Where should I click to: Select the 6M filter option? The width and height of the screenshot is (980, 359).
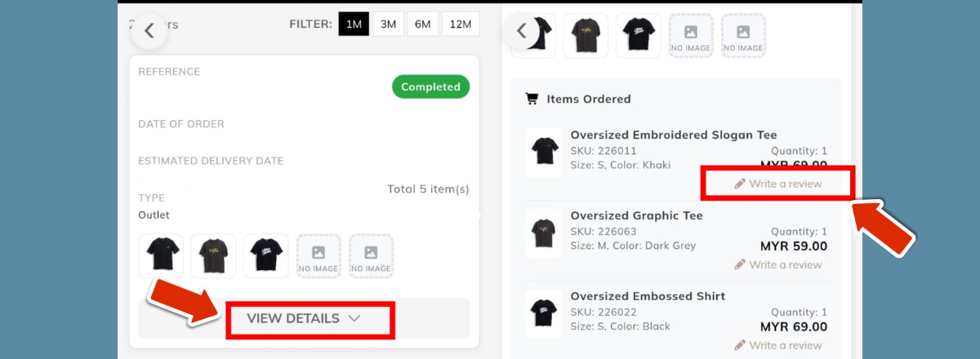coord(422,24)
